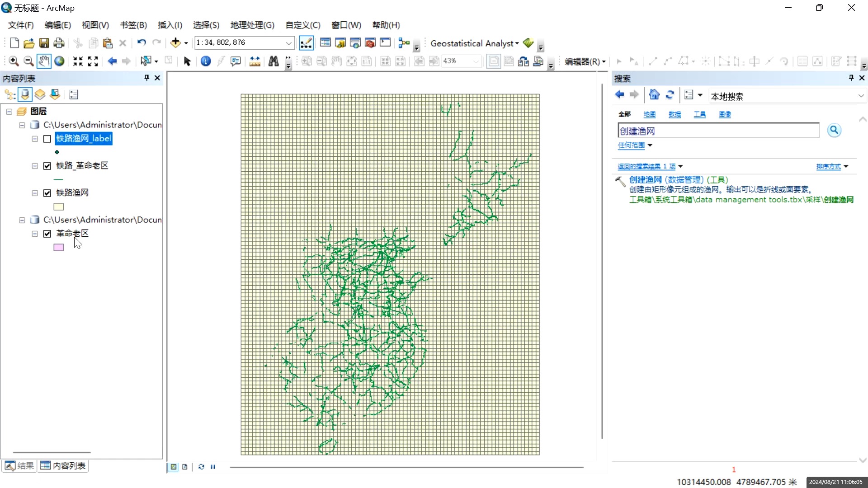
Task: Select the Pan hand tool
Action: pyautogui.click(x=44, y=61)
